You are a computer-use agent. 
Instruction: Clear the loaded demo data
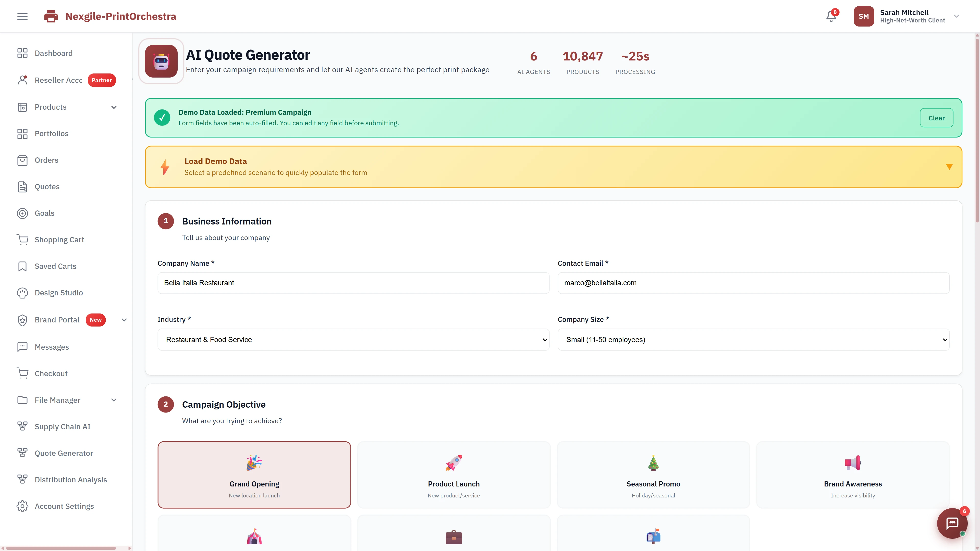[x=936, y=118]
